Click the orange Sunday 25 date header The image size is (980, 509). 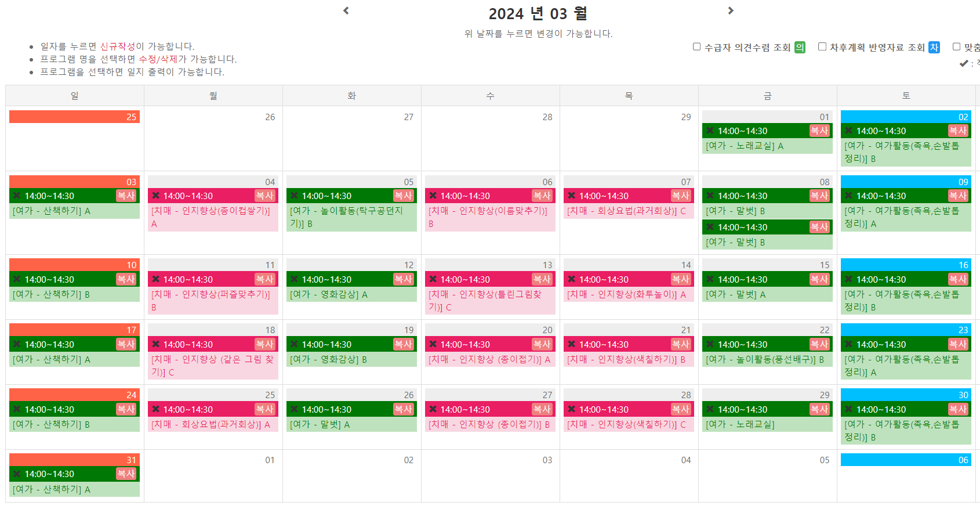coord(74,117)
